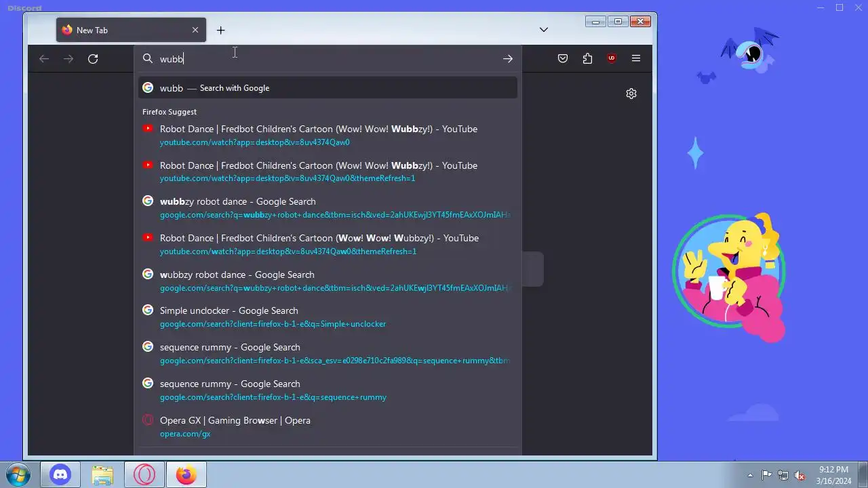Open the Pocket save icon

[563, 59]
